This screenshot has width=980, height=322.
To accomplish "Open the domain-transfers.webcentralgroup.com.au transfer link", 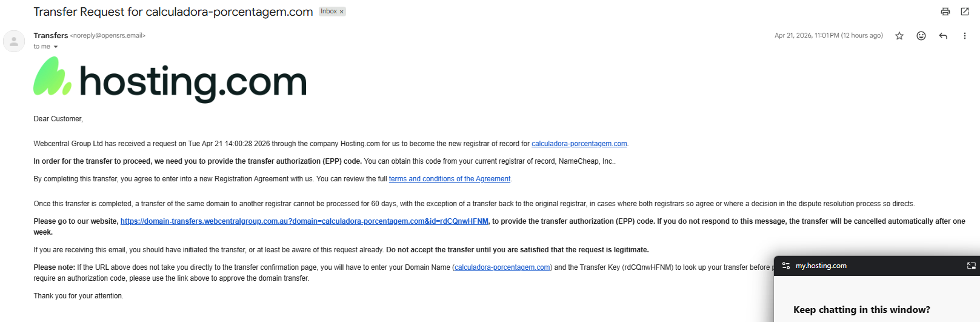I will 304,221.
